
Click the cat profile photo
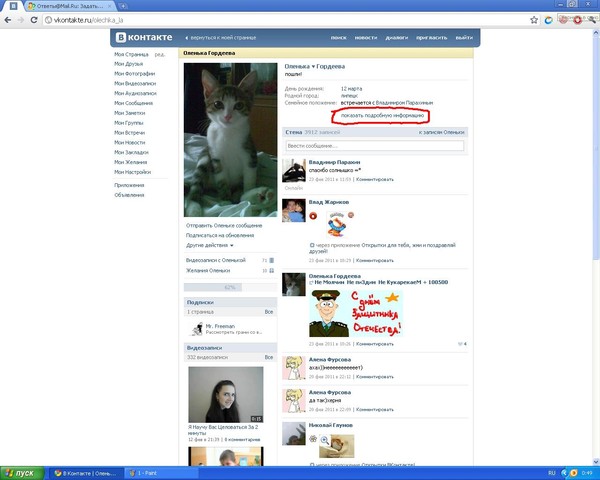click(x=230, y=140)
